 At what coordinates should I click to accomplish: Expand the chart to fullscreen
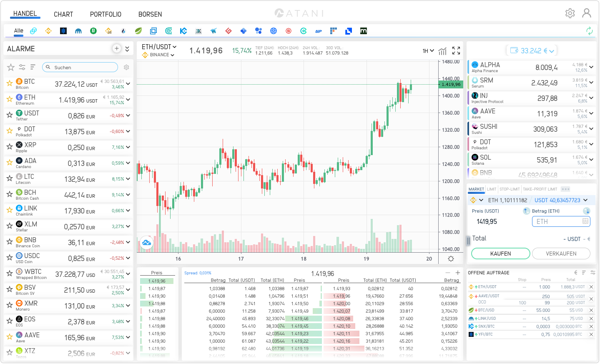pyautogui.click(x=456, y=51)
